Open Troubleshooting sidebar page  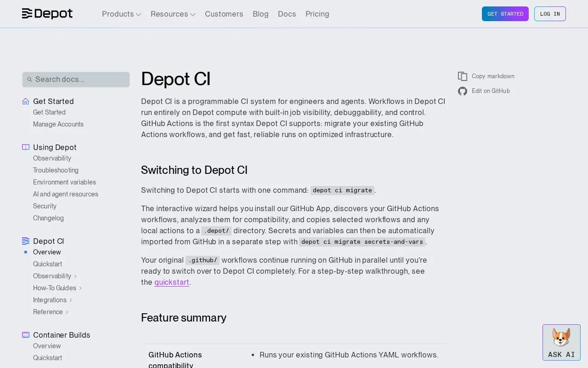[56, 170]
